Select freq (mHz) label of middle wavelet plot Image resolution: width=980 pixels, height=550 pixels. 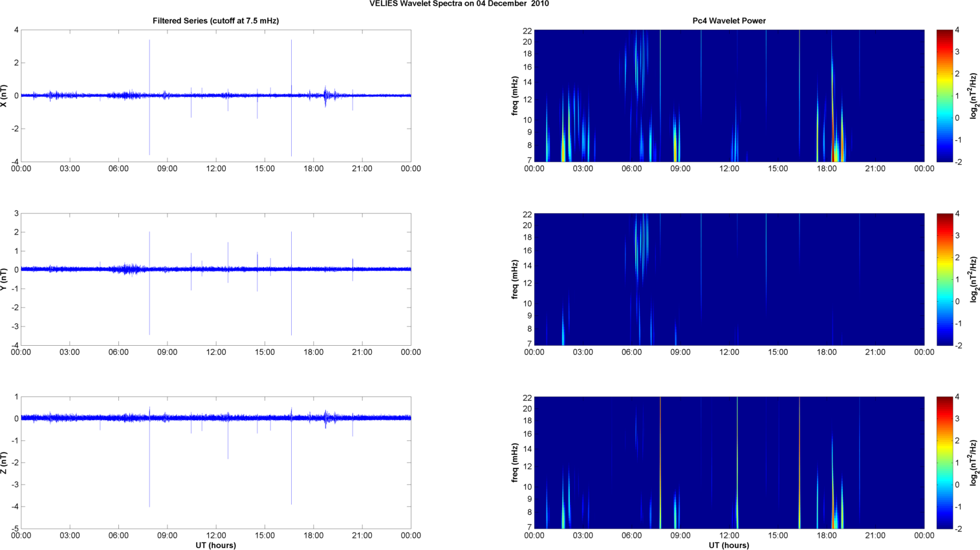coord(515,279)
